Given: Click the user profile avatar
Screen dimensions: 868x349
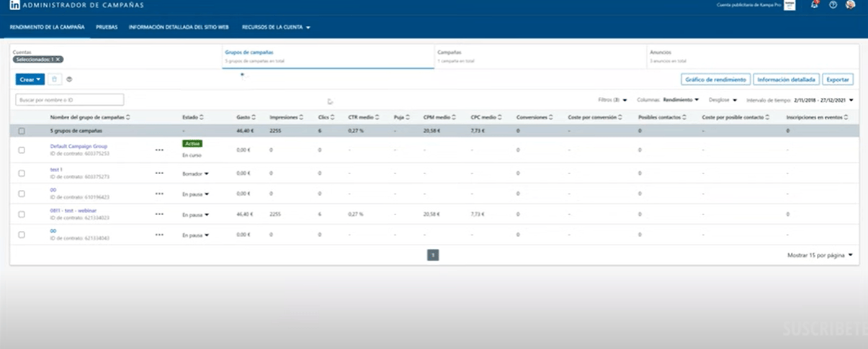Looking at the screenshot, I should tap(851, 5).
